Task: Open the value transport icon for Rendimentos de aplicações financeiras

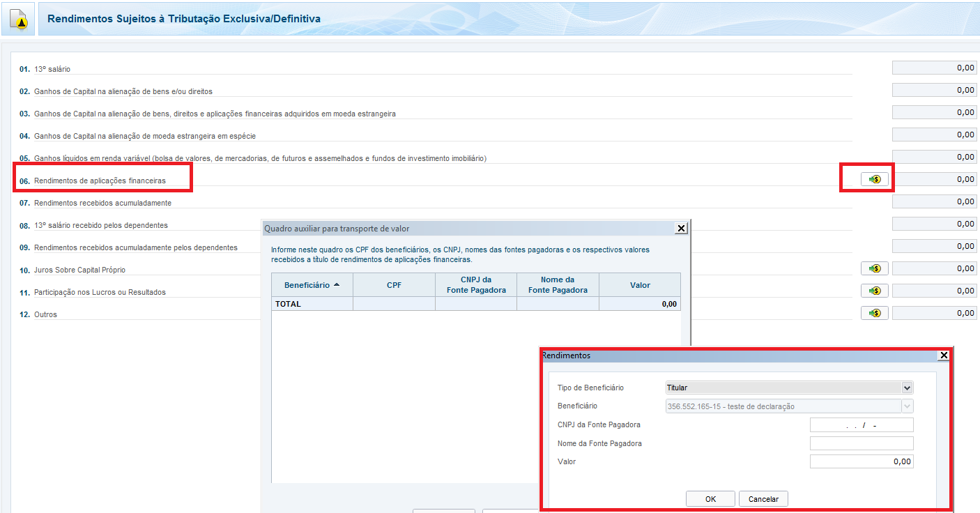Action: [x=875, y=179]
